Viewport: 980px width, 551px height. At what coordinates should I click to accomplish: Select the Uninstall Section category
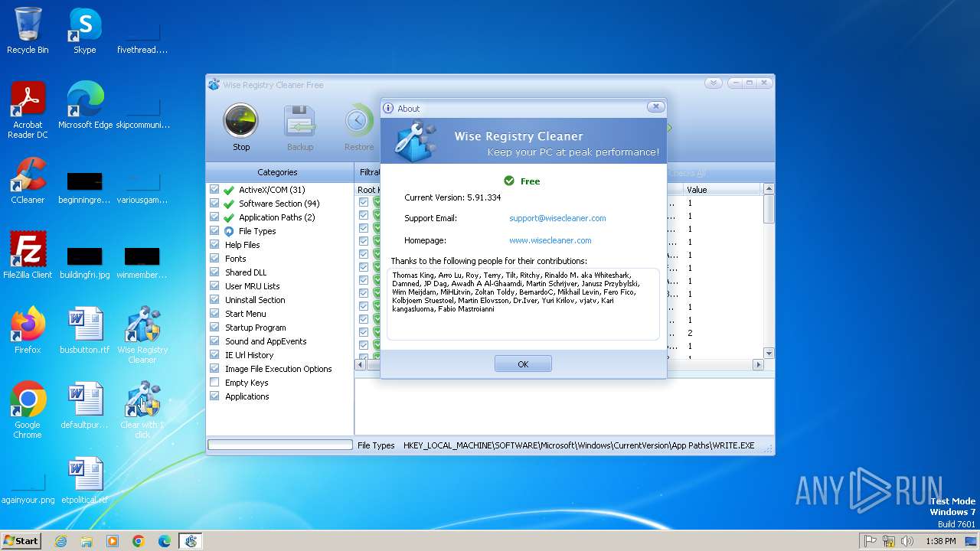[255, 300]
